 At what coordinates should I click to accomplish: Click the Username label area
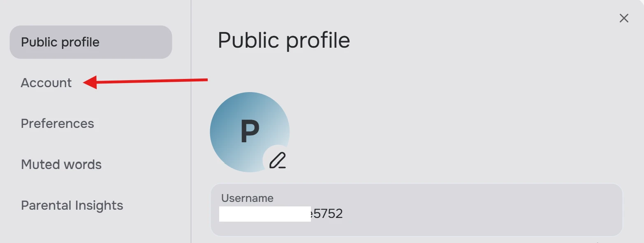click(247, 198)
